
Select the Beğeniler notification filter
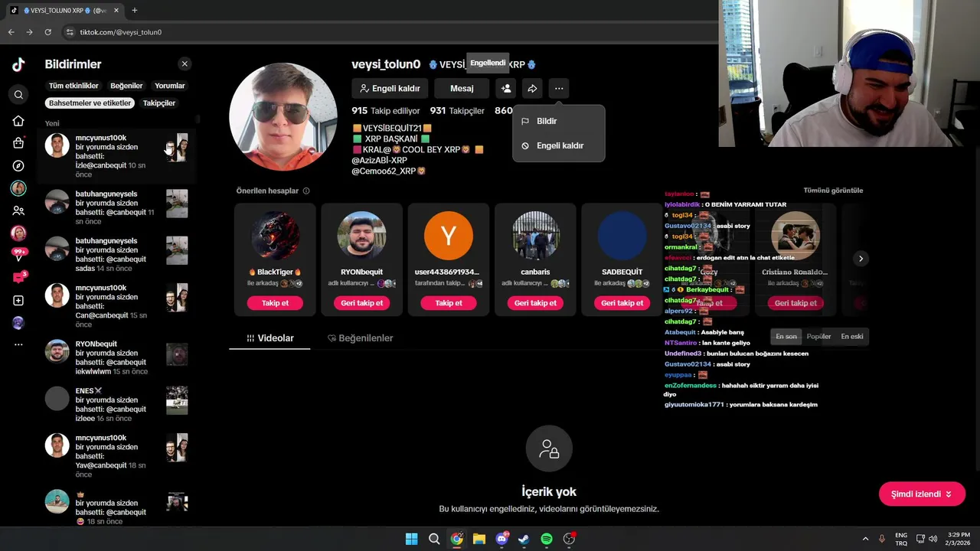tap(126, 86)
